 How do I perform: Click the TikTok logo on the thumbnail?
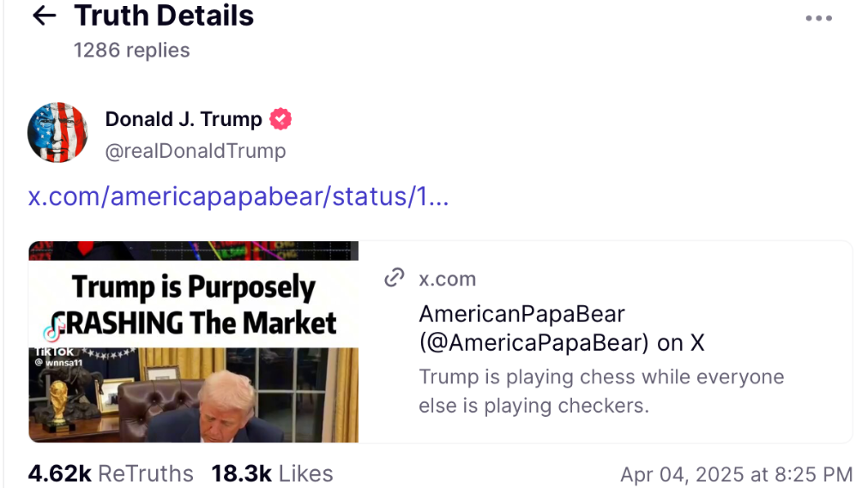(53, 333)
